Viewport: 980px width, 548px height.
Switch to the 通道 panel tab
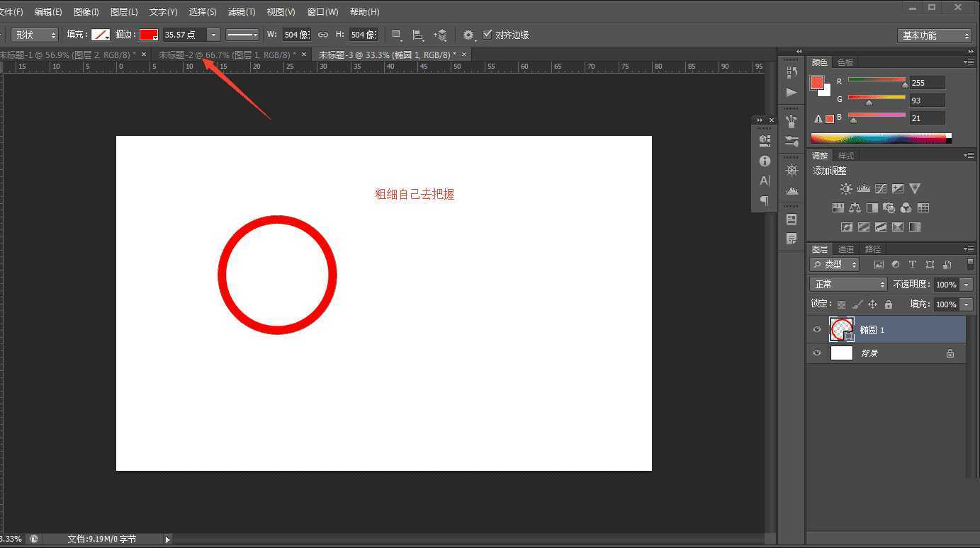tap(846, 249)
